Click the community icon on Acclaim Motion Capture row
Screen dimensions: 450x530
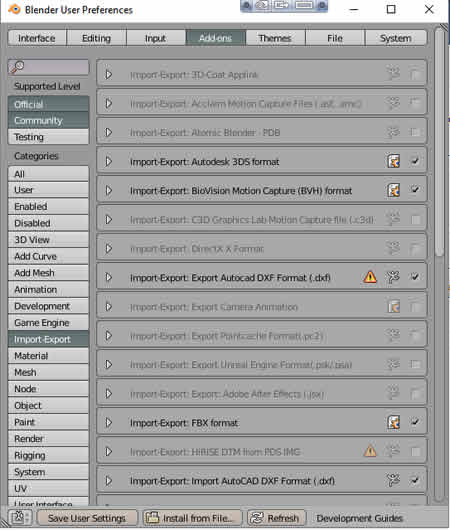coord(393,103)
